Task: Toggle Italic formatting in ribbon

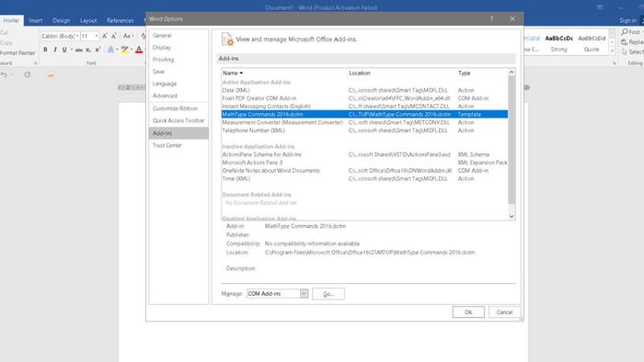Action: pos(55,50)
